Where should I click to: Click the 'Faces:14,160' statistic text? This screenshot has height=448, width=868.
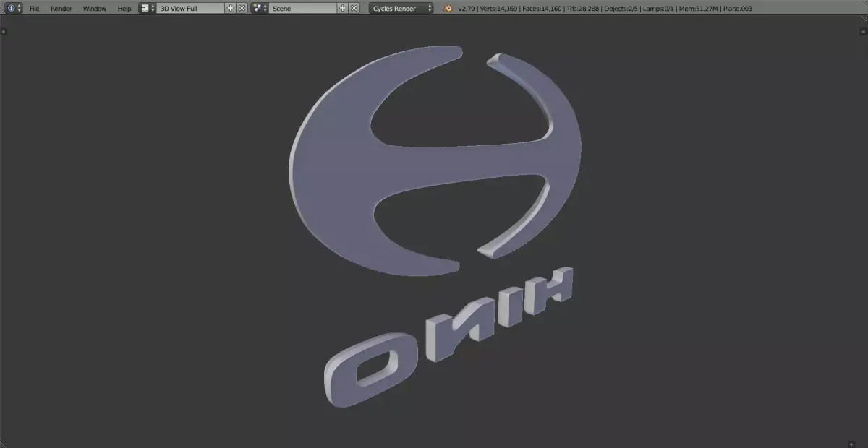coord(541,9)
